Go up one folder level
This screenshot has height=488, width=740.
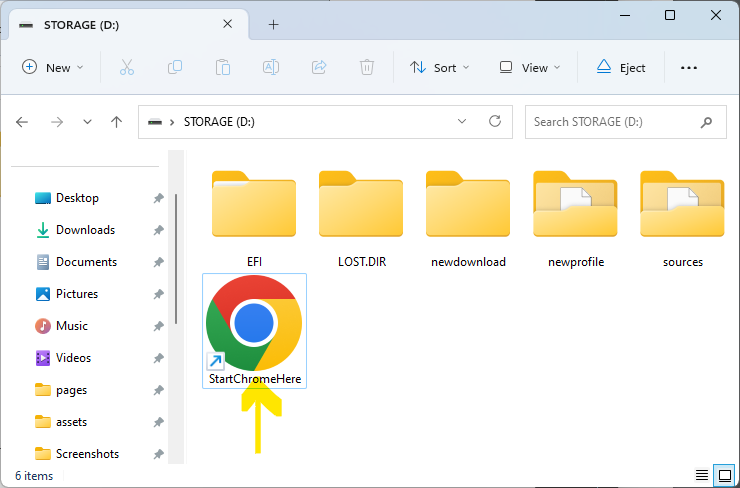pos(116,122)
